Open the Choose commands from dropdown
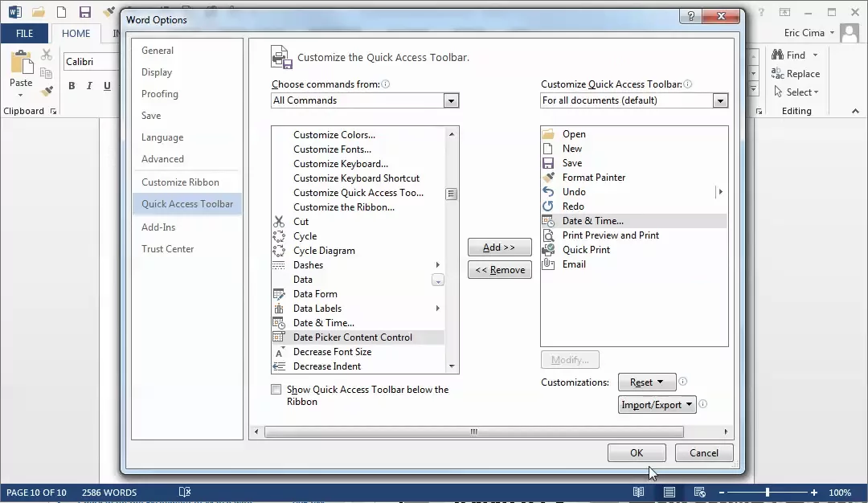The width and height of the screenshot is (868, 503). pyautogui.click(x=451, y=100)
